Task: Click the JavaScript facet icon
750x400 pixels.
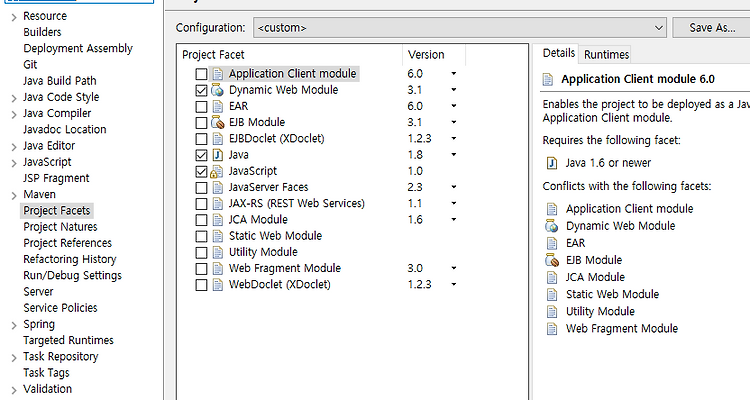Action: click(218, 171)
